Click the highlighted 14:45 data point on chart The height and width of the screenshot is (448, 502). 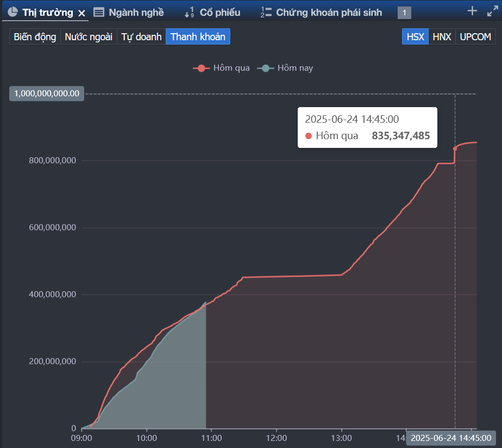455,148
